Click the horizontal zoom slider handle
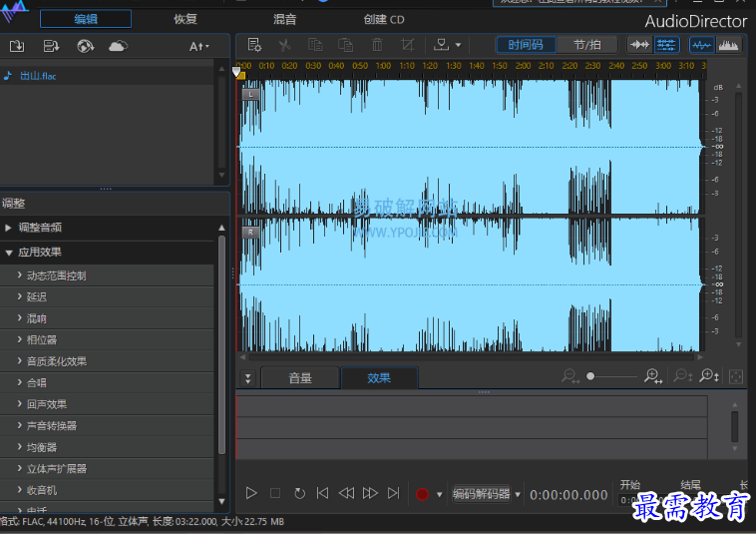 pos(590,376)
